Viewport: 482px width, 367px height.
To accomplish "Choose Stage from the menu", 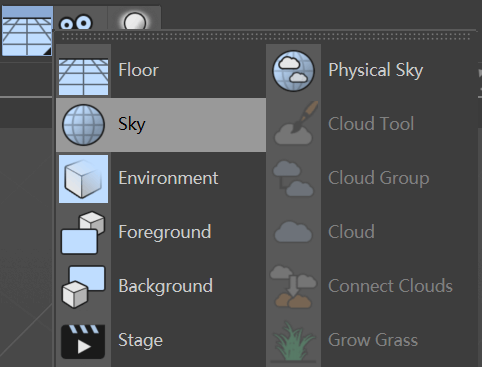I will 161,341.
